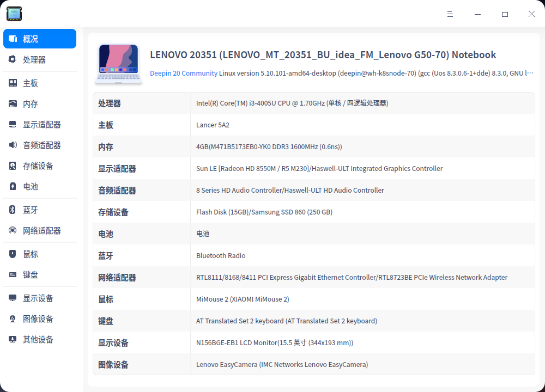Viewport: 545px width, 392px height.
Task: Click the 网络适配器 network icon
Action: tap(13, 230)
